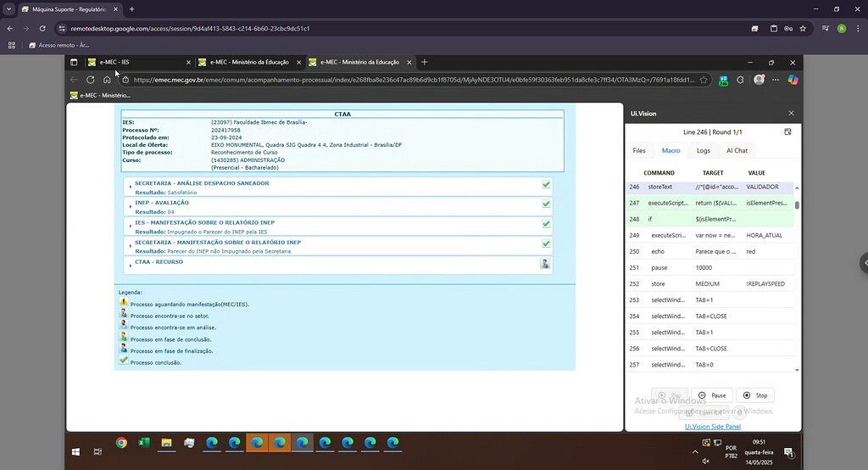Reload the outer Chrome remote desktop page
Viewport: 868px width, 470px height.
[x=42, y=28]
